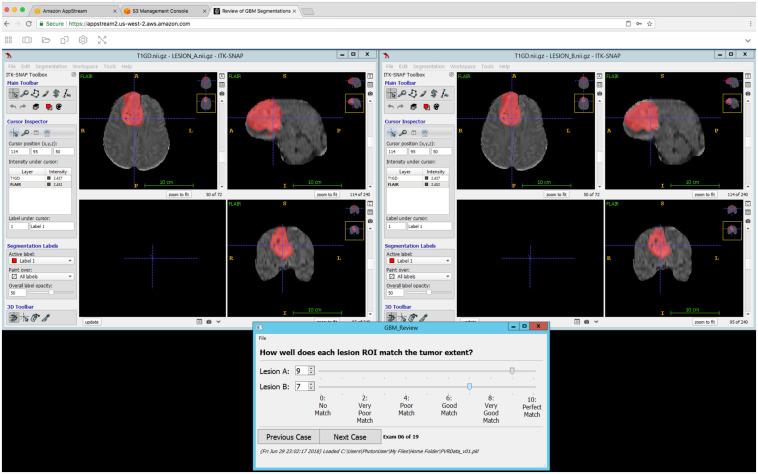Screen dimensions: 758x474
Task: Select the Crosshair tool in LESION_B window
Action: (x=391, y=92)
